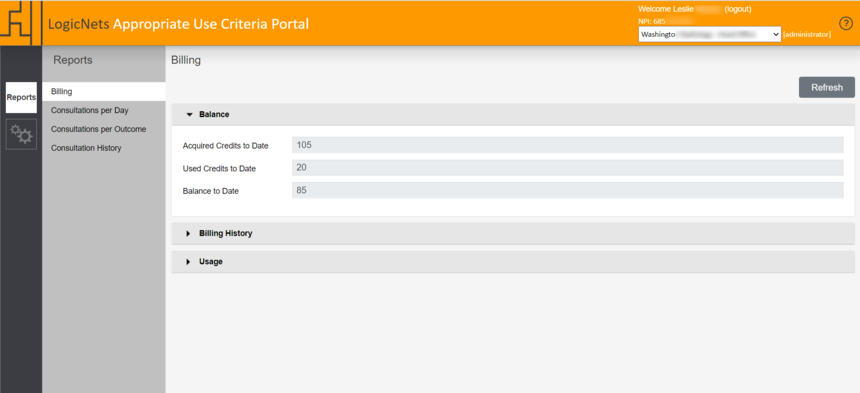Image resolution: width=860 pixels, height=393 pixels.
Task: Select the Reports sidebar tab
Action: point(21,98)
